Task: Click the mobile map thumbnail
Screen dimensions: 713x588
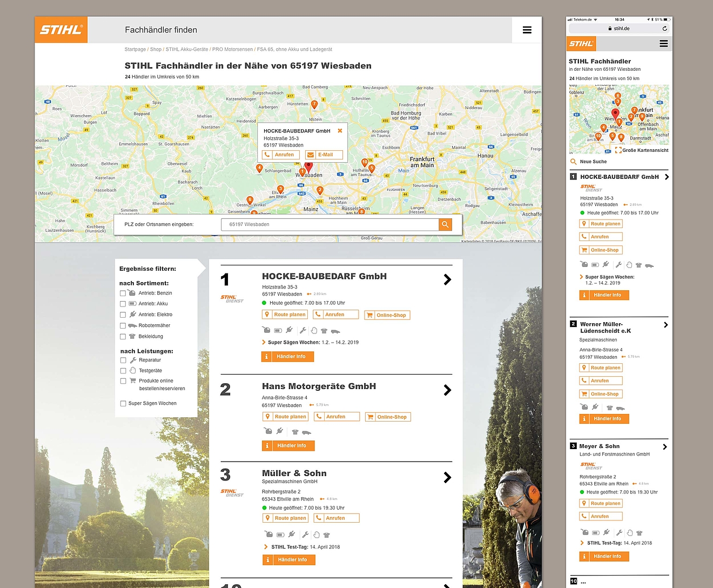Action: (619, 119)
